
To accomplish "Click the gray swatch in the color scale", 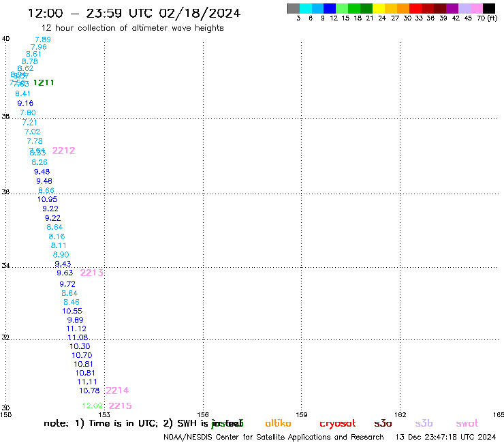I will click(x=294, y=8).
